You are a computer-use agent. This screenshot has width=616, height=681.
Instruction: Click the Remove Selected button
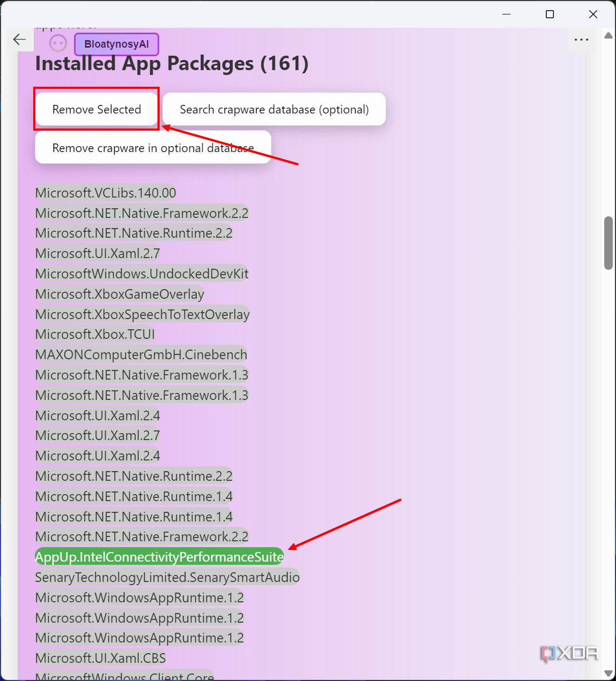point(96,109)
